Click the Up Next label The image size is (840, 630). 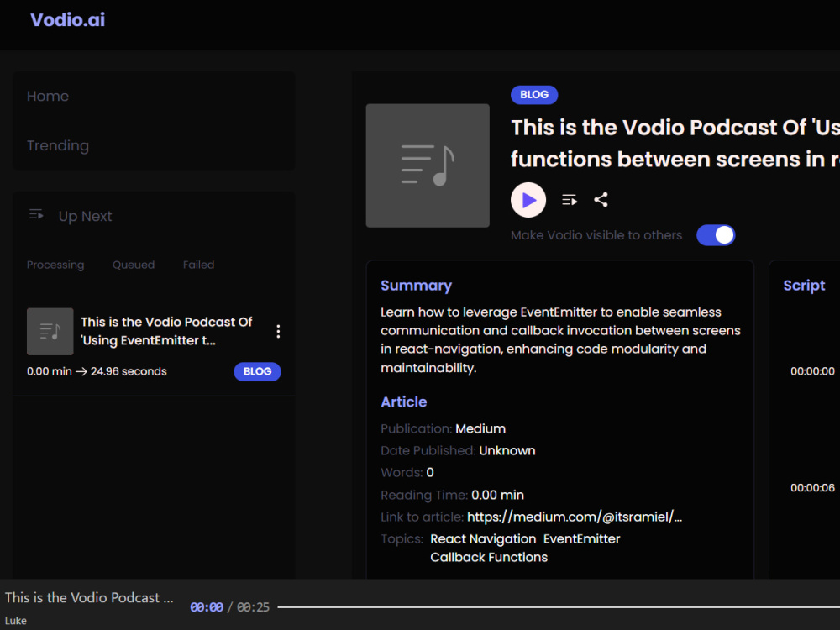85,216
